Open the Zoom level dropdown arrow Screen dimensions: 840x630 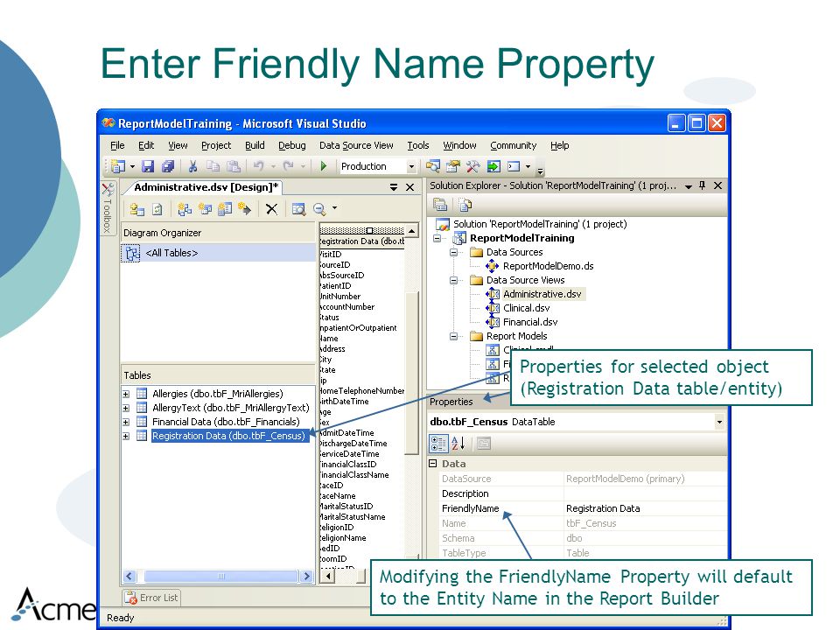pos(335,208)
